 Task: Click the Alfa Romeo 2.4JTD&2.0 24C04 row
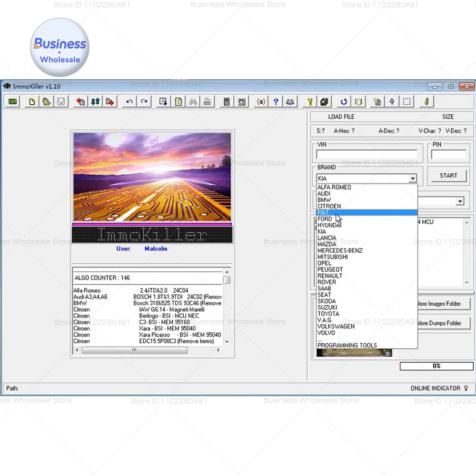[148, 290]
